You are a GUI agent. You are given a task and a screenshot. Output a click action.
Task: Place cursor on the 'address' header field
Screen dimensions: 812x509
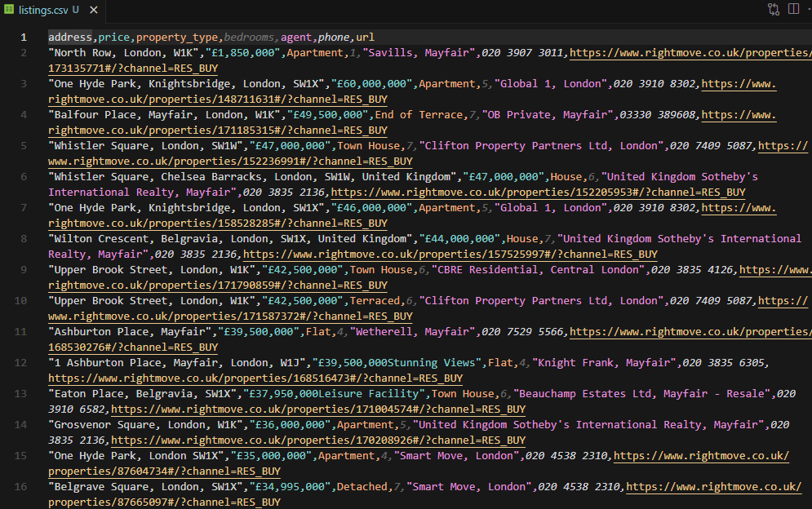[x=70, y=38]
